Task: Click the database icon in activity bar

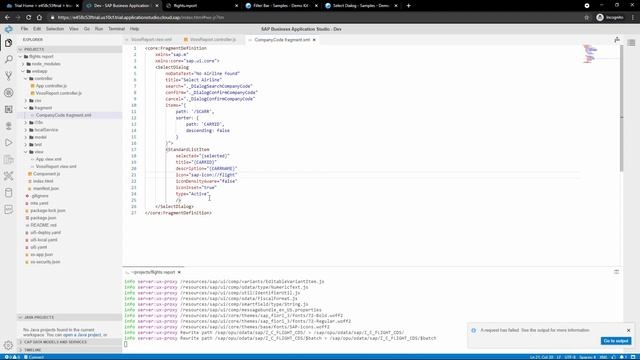Action: (9, 193)
